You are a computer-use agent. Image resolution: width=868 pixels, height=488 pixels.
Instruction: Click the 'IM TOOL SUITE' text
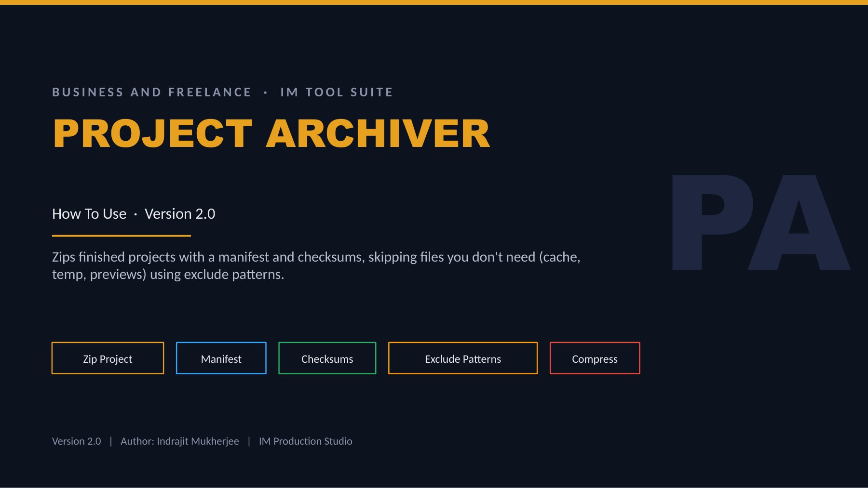click(337, 92)
